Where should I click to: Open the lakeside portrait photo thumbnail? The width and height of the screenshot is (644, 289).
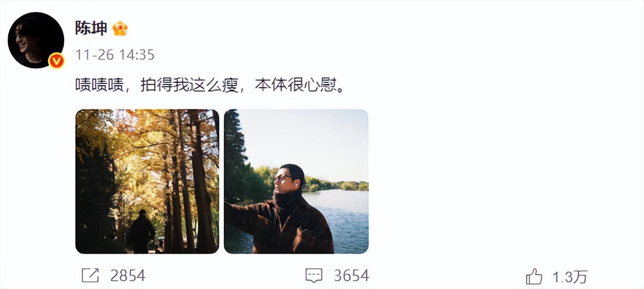click(296, 182)
